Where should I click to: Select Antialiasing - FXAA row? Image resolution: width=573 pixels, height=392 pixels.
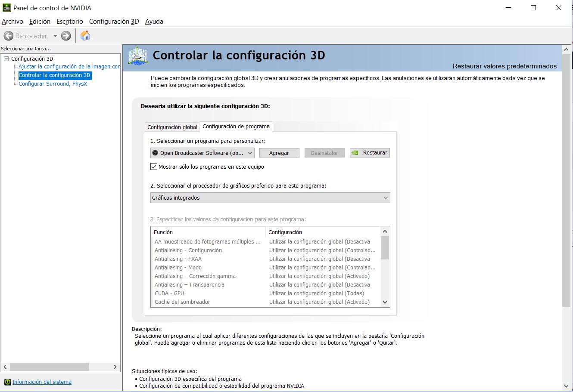[x=266, y=259]
